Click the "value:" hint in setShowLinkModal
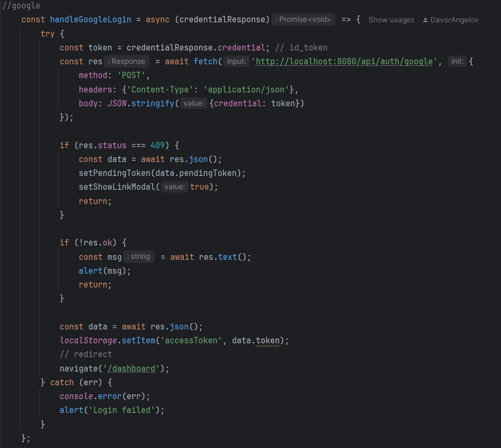 [175, 187]
